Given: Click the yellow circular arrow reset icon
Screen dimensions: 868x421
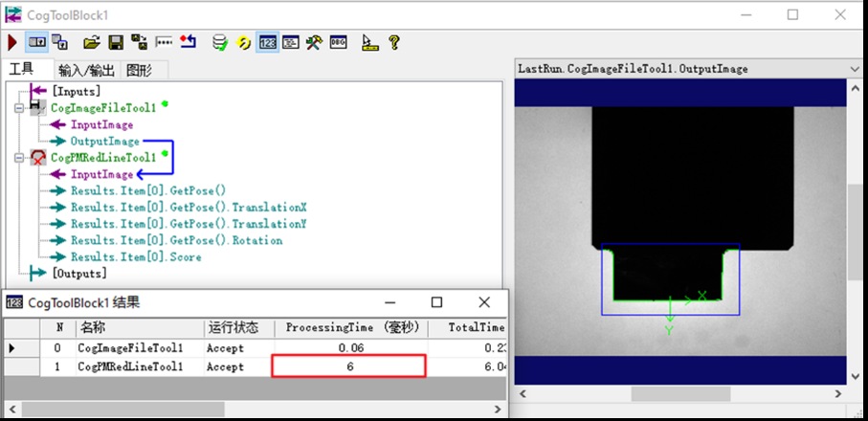Looking at the screenshot, I should [x=244, y=43].
